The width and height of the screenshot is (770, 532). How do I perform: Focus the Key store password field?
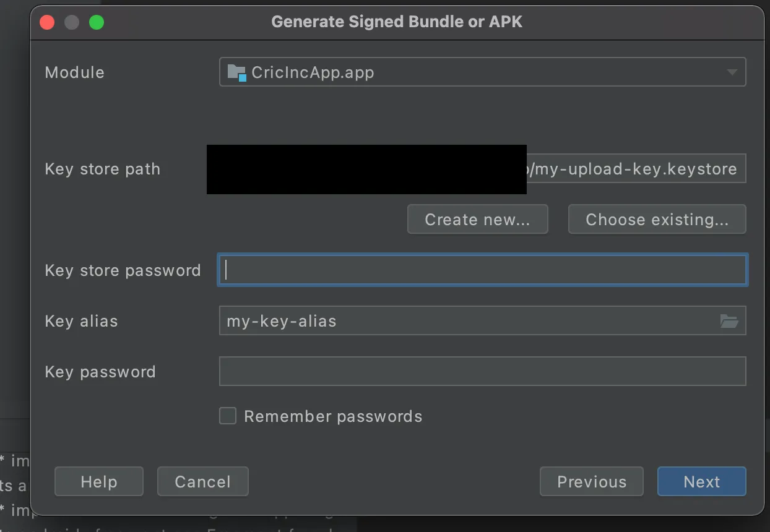pos(483,270)
